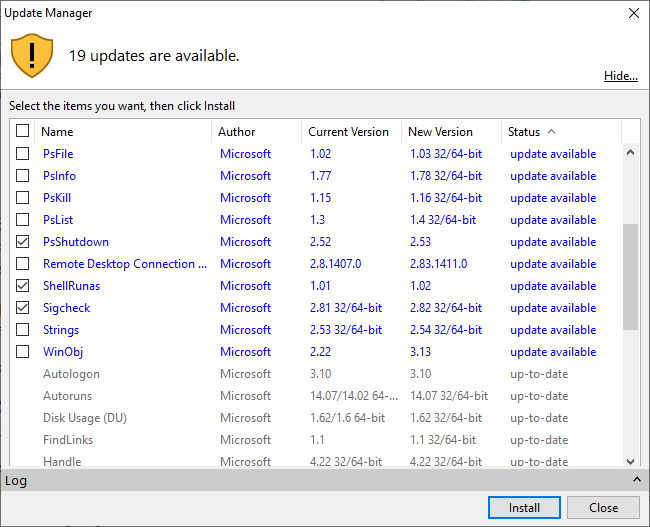Click the Log bar label
Viewport: 650px width, 527px height.
tap(16, 481)
